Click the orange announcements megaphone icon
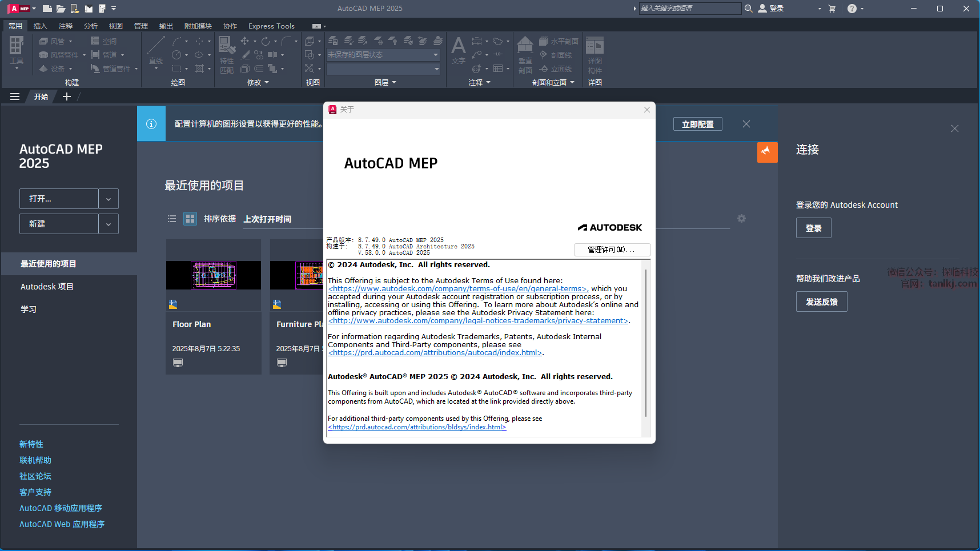Viewport: 980px width, 551px height. (x=767, y=152)
